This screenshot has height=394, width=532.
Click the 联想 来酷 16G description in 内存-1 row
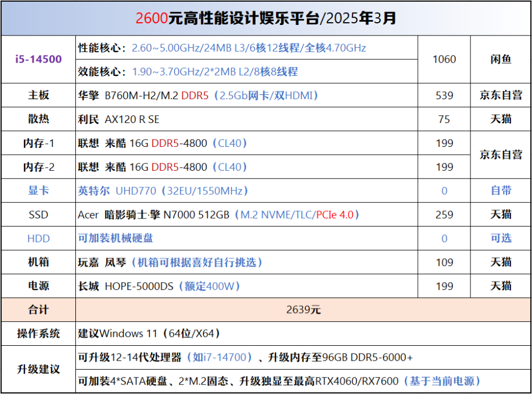coord(162,143)
